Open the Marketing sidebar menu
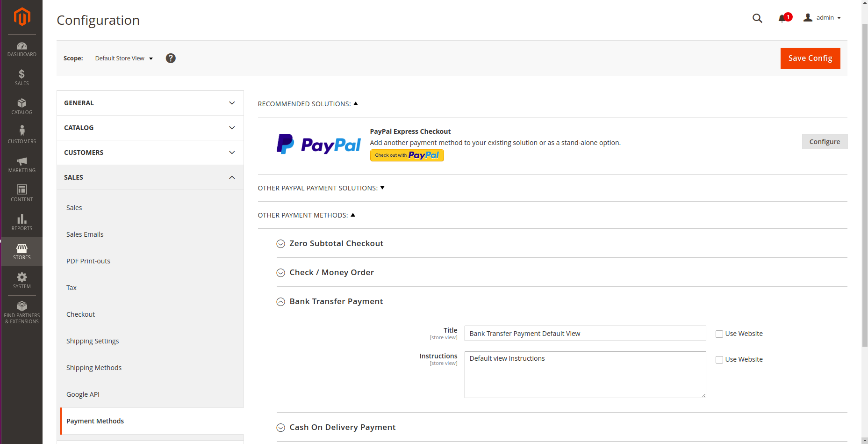The image size is (868, 444). [x=22, y=165]
